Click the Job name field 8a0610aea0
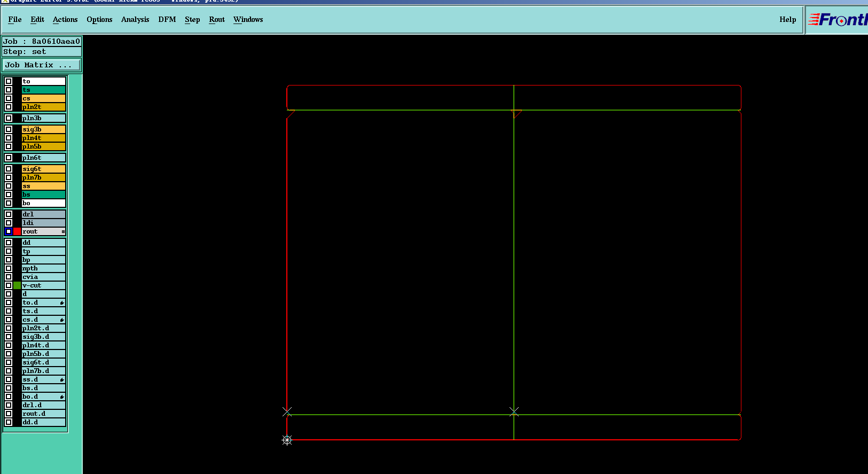Image resolution: width=868 pixels, height=474 pixels. (x=42, y=41)
